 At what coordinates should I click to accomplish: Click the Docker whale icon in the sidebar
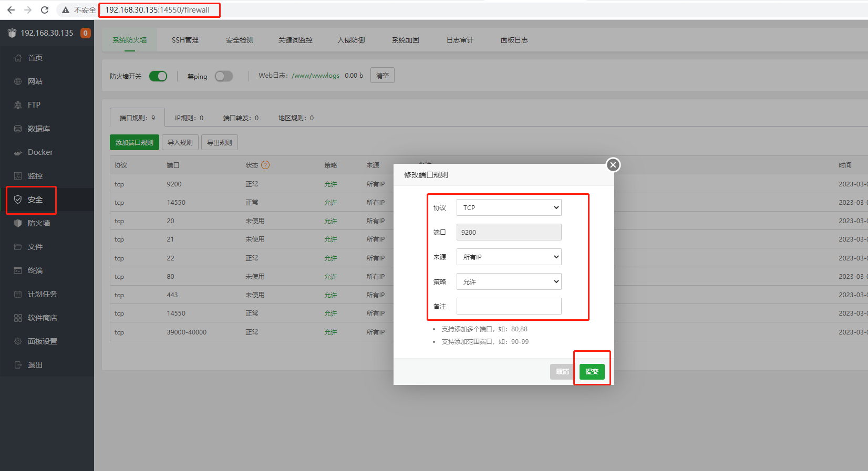click(x=18, y=152)
